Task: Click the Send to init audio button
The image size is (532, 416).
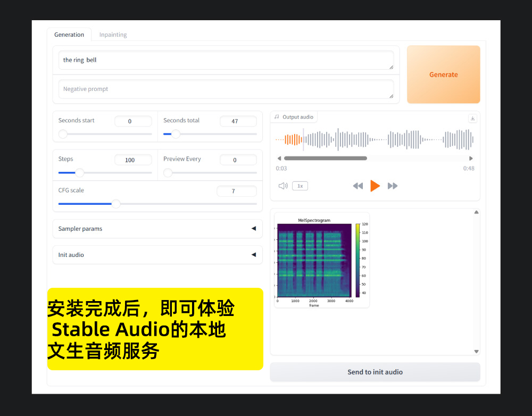Action: click(x=375, y=372)
